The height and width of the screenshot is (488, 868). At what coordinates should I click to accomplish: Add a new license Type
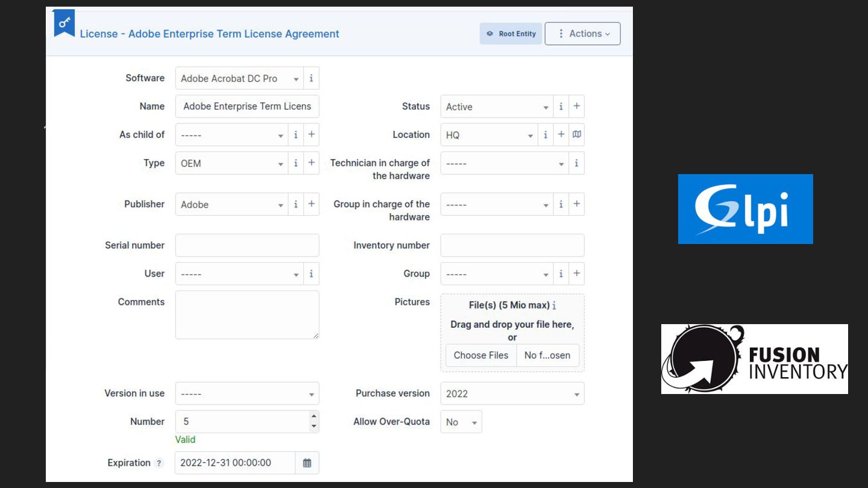311,163
